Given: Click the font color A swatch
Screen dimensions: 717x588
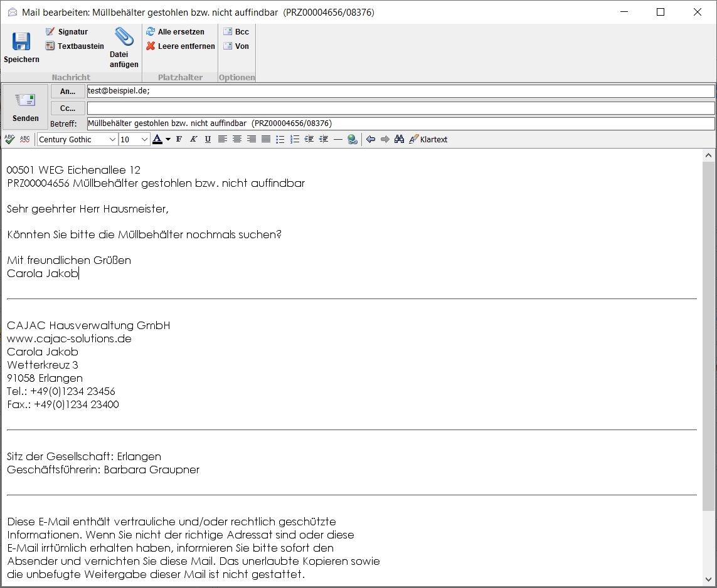Looking at the screenshot, I should point(157,139).
